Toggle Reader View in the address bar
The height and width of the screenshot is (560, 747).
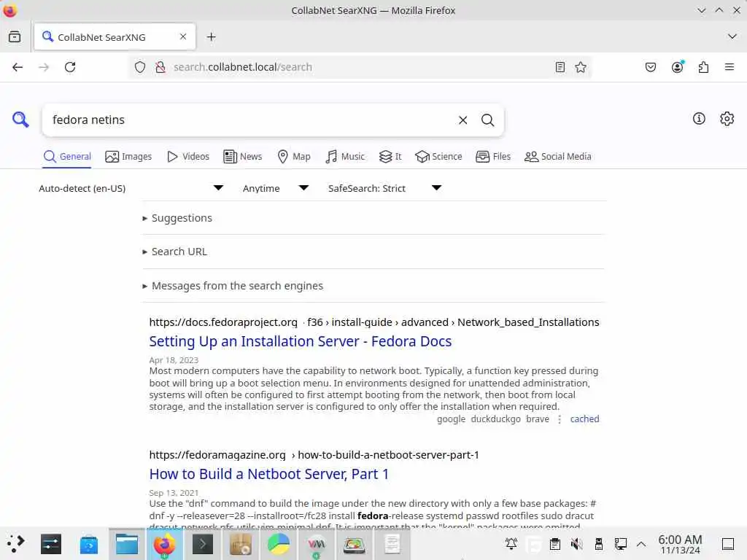tap(560, 67)
